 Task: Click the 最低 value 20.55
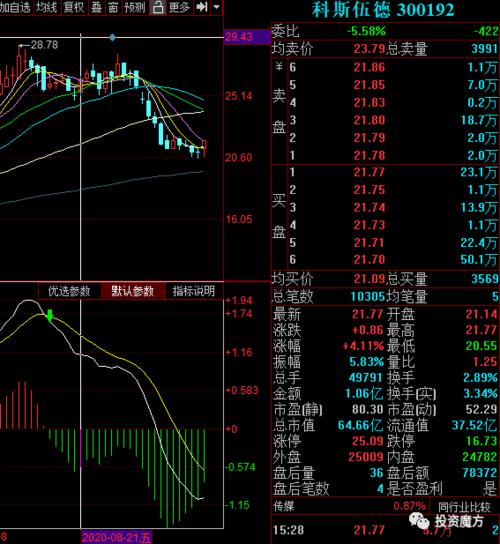pyautogui.click(x=482, y=346)
